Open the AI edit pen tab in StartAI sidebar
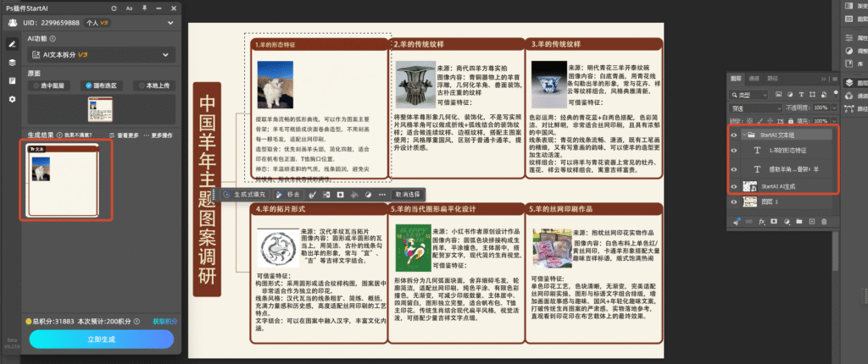The width and height of the screenshot is (868, 364). click(x=12, y=45)
